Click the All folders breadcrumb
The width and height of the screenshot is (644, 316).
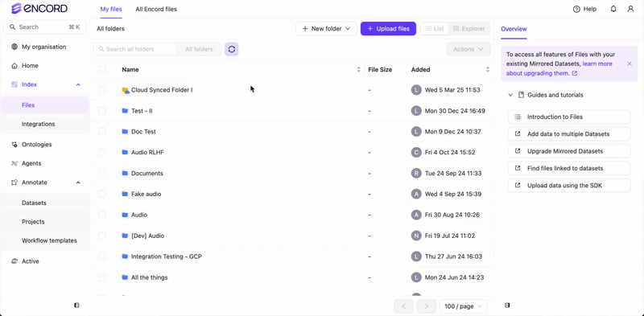tap(110, 29)
